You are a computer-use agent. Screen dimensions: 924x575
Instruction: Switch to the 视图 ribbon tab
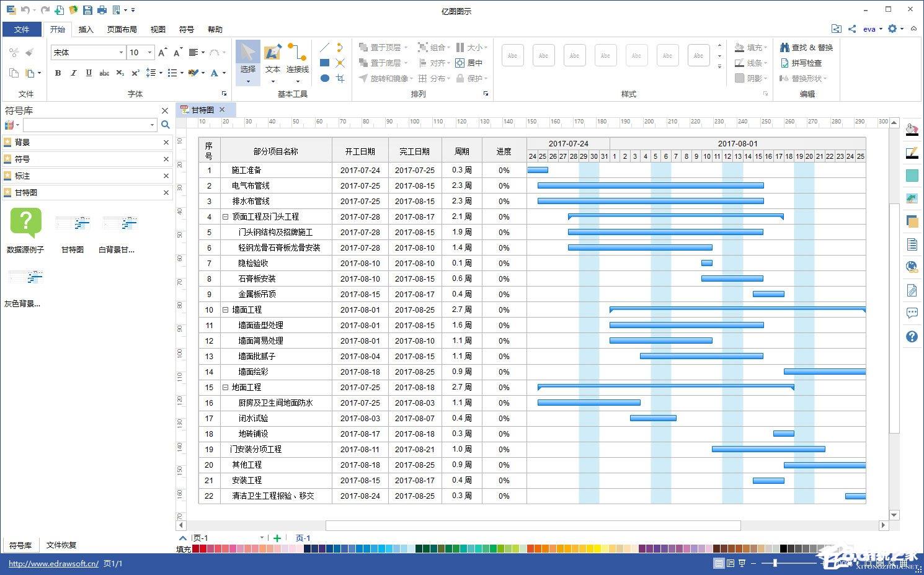click(x=158, y=29)
